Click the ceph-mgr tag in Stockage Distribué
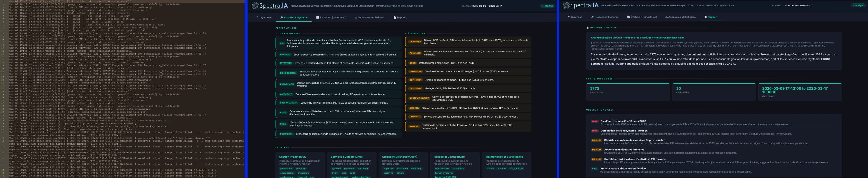The width and height of the screenshot is (868, 178). coord(416,169)
